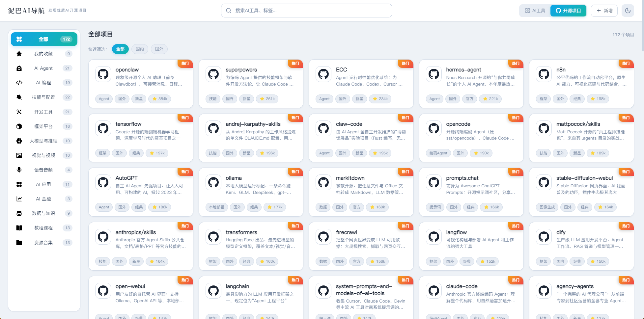This screenshot has width=644, height=319.
Task: Click the GitHub icon on superpowers card
Action: [213, 74]
